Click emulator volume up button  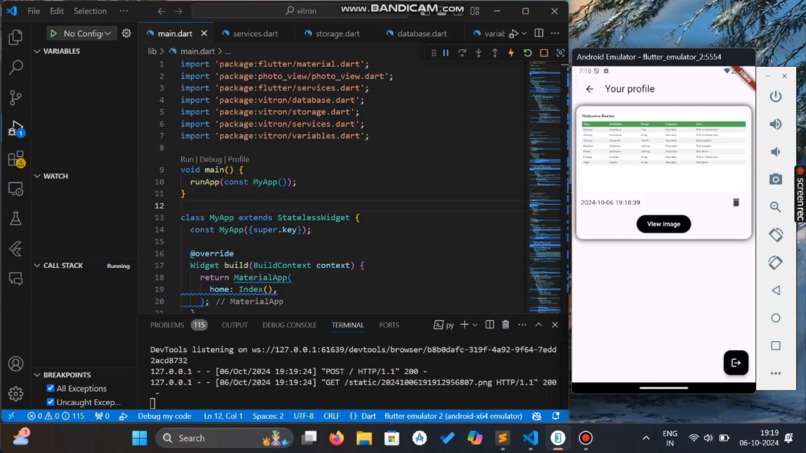[775, 124]
